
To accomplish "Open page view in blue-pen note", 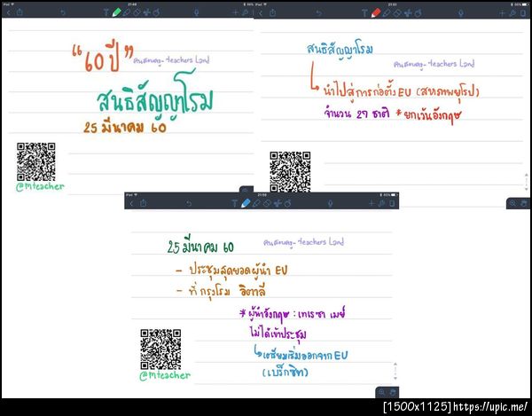I will pos(392,203).
